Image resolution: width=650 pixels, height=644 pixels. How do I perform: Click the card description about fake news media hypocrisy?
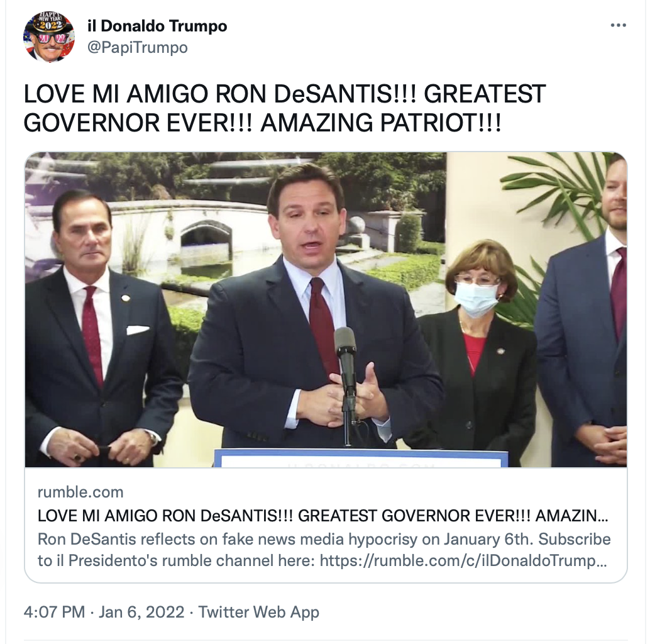tap(324, 550)
